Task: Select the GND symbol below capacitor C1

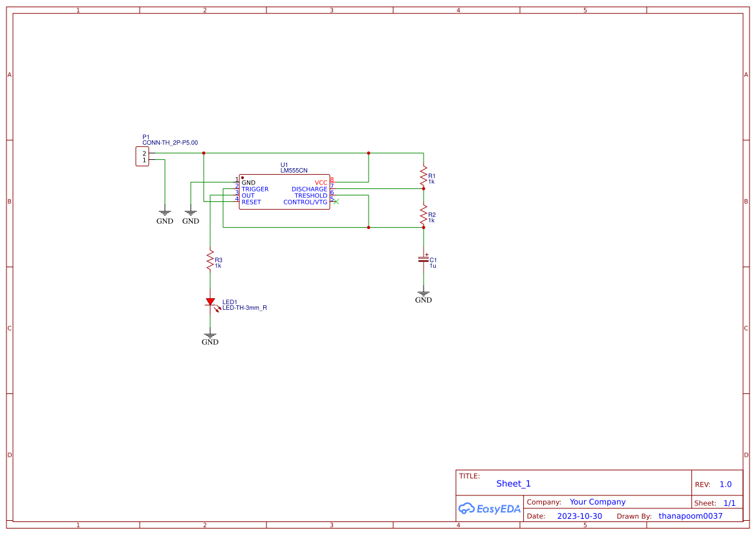Action: pos(423,296)
